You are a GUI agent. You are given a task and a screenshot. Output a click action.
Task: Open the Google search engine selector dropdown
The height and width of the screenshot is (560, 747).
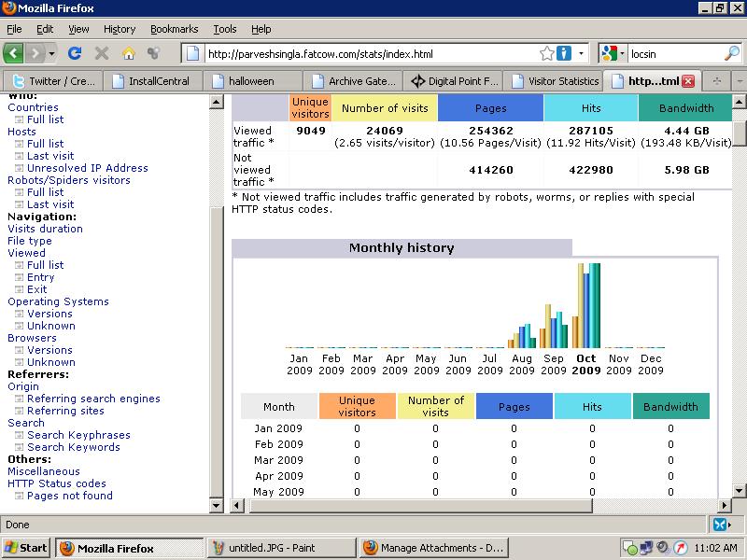(613, 53)
